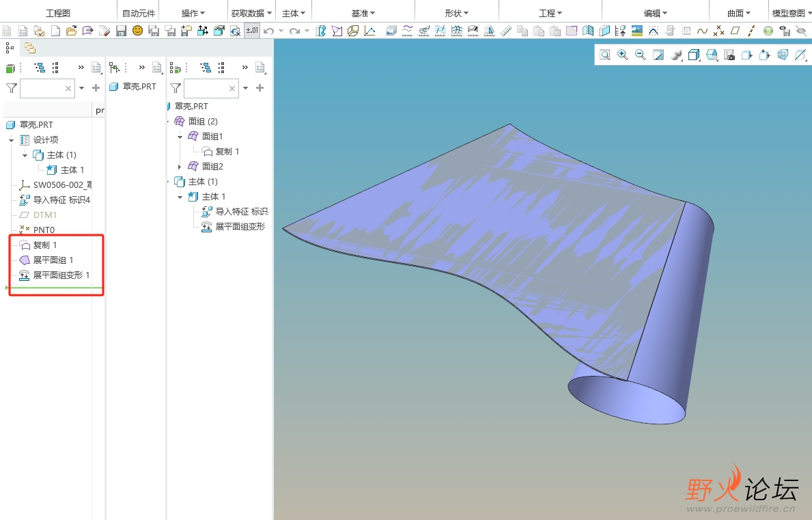Click the Save disk icon in toolbar
This screenshot has height=520, width=812.
tap(122, 31)
